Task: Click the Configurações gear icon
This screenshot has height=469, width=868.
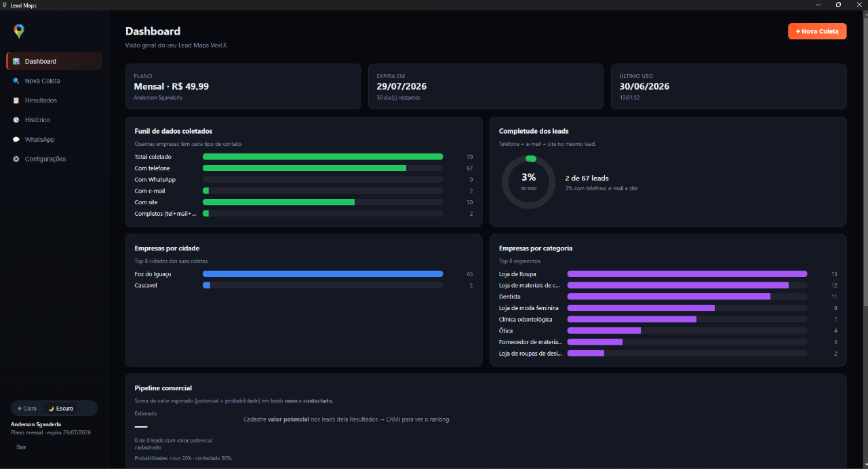Action: [16, 159]
